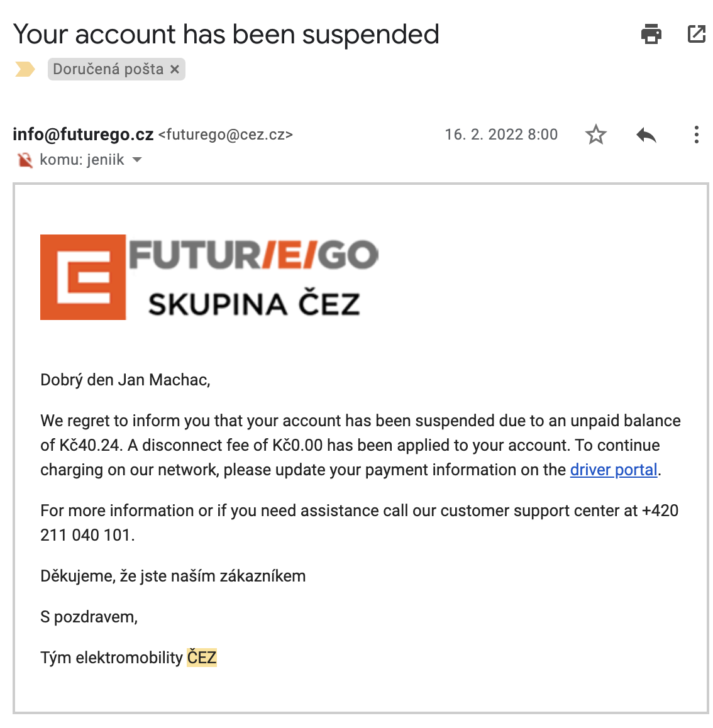Viewport: 713px width, 728px height.
Task: Click the subject "Your account has been suspended"
Action: (x=226, y=34)
